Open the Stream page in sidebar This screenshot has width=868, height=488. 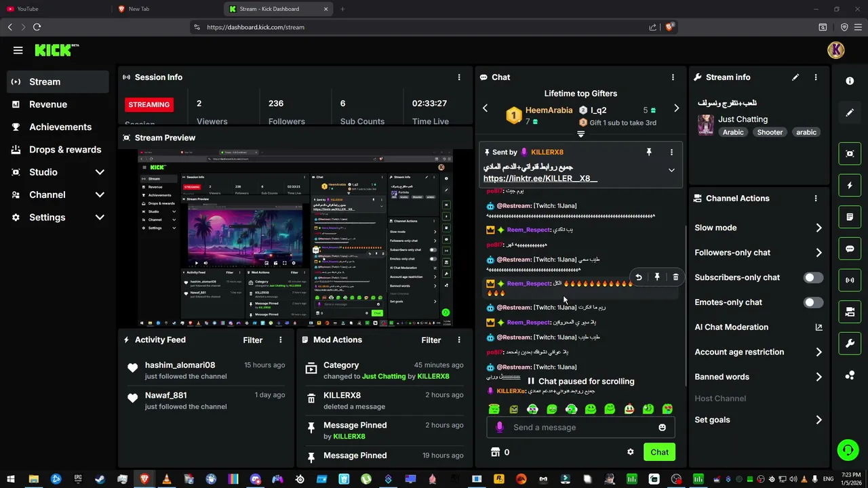58,81
